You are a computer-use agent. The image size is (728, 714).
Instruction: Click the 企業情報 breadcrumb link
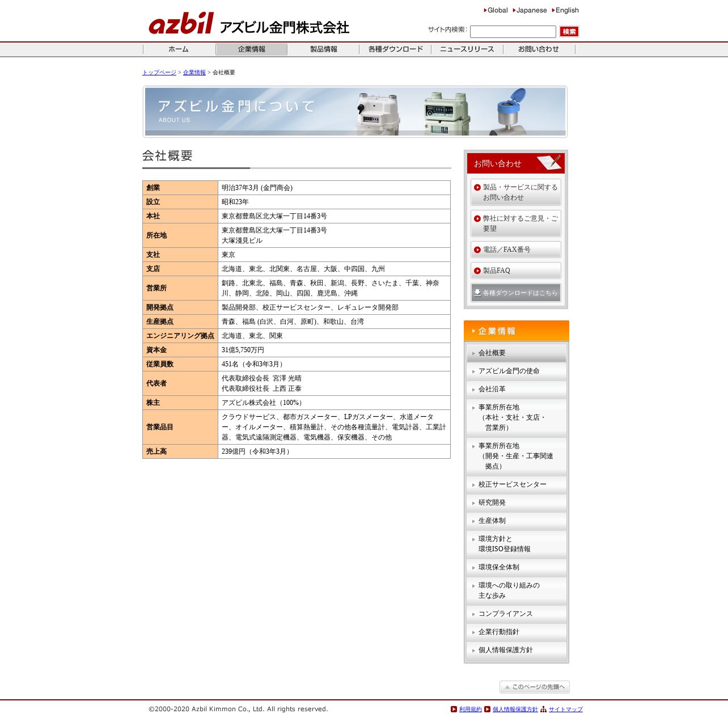(194, 73)
